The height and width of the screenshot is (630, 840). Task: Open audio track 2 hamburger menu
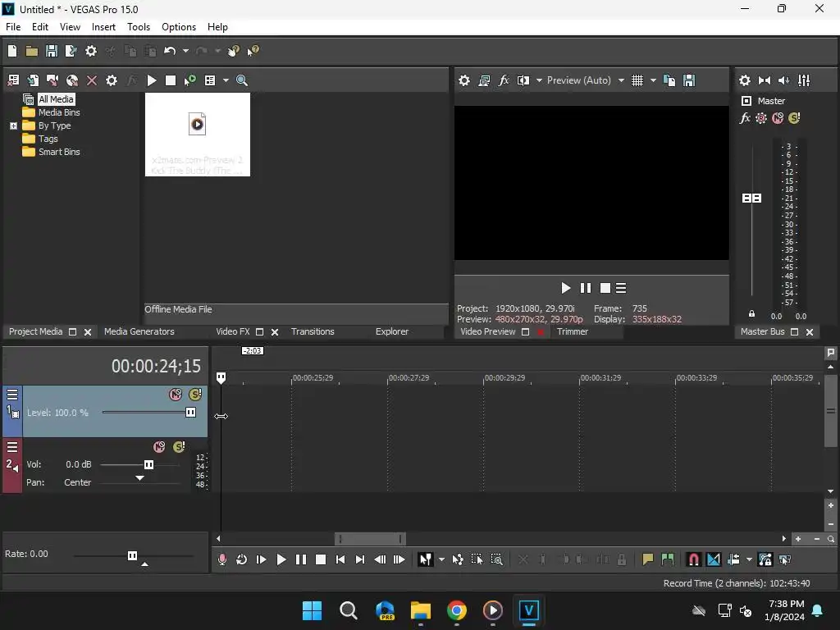(x=12, y=447)
